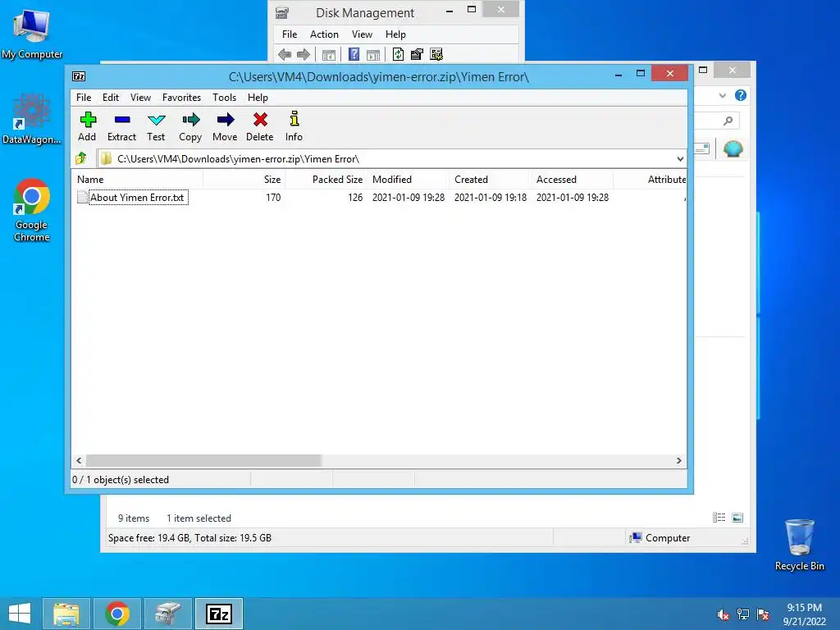This screenshot has height=630, width=840.
Task: Click the Classic Shell icon in Explorer
Action: tap(733, 148)
